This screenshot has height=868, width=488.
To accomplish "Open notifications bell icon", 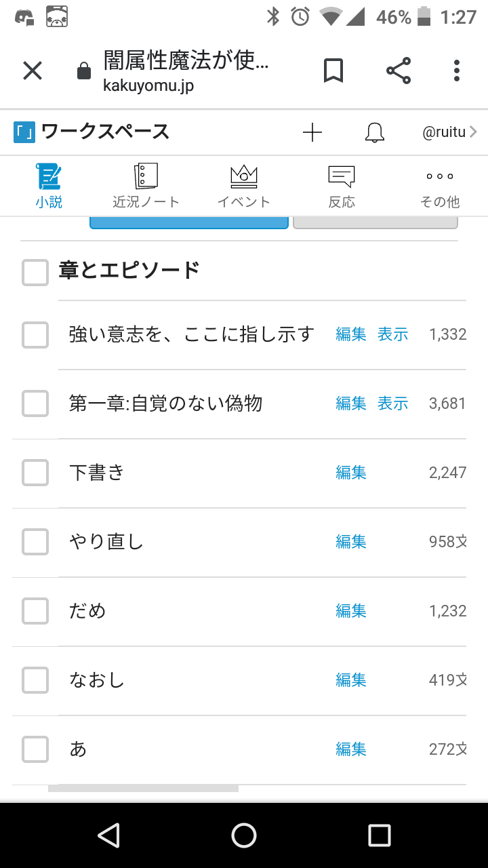I will (x=374, y=132).
